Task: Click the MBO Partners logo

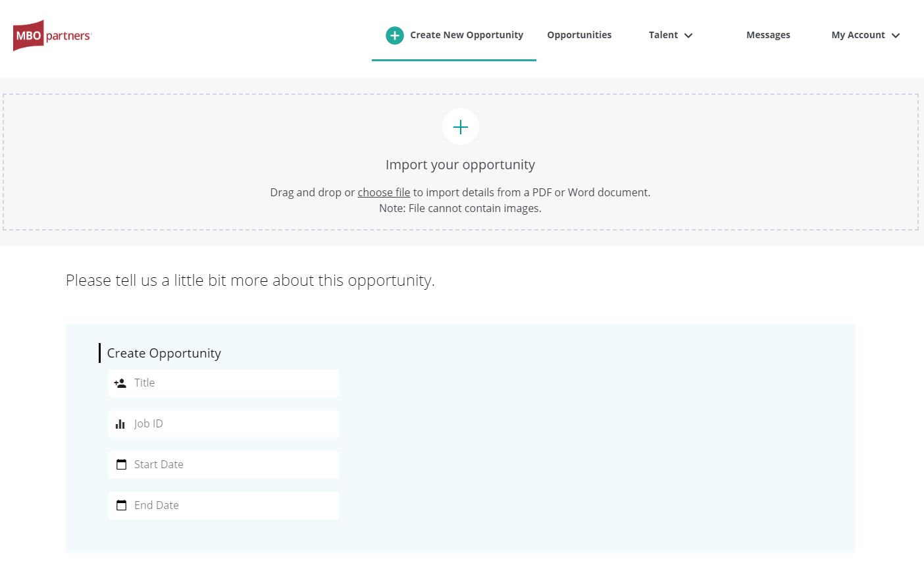Action: click(x=52, y=36)
